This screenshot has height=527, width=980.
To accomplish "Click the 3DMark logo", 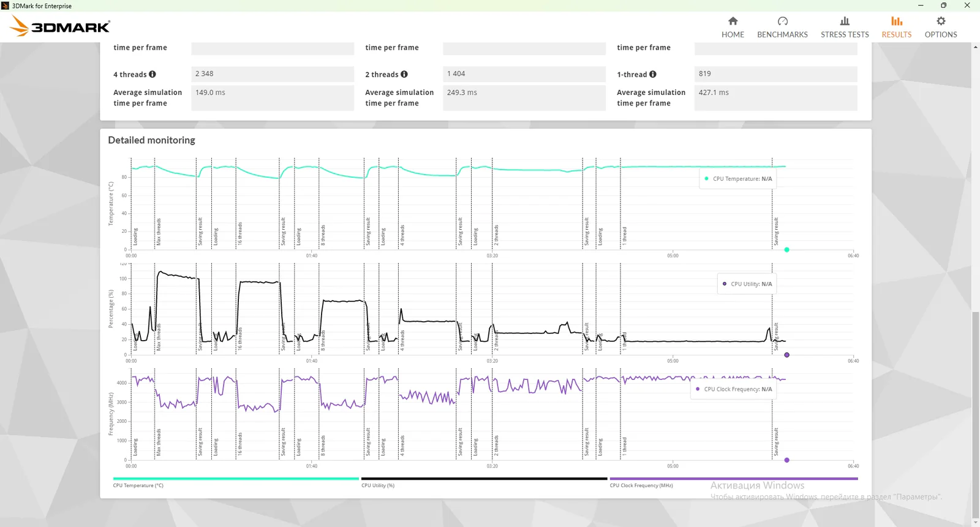I will coord(60,26).
